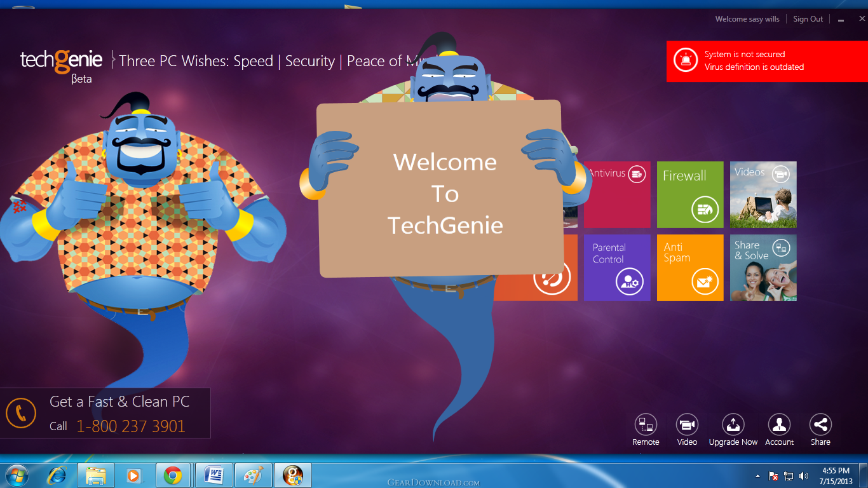Image resolution: width=868 pixels, height=488 pixels.
Task: Click the alarm siren icon in alert
Action: [x=685, y=58]
